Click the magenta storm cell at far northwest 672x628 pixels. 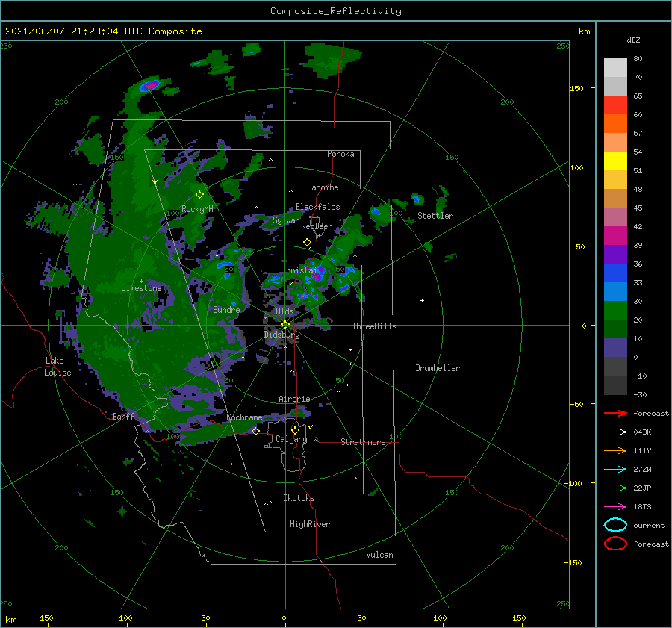(149, 85)
